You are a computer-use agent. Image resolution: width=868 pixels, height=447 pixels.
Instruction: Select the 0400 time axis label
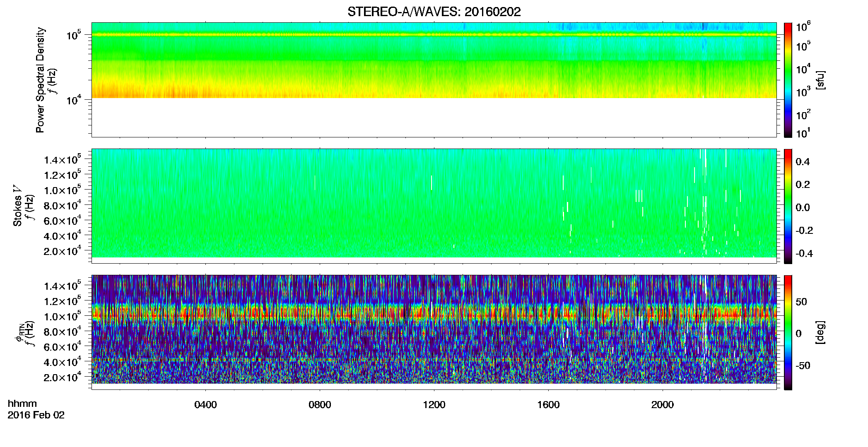click(x=206, y=405)
